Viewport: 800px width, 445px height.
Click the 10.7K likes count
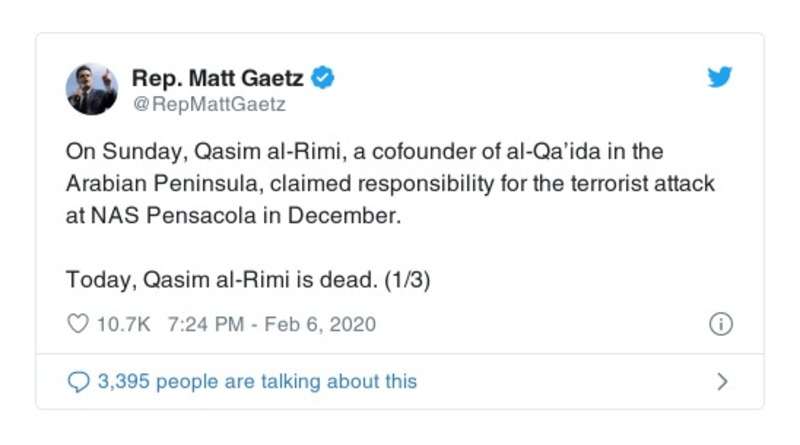(x=123, y=324)
